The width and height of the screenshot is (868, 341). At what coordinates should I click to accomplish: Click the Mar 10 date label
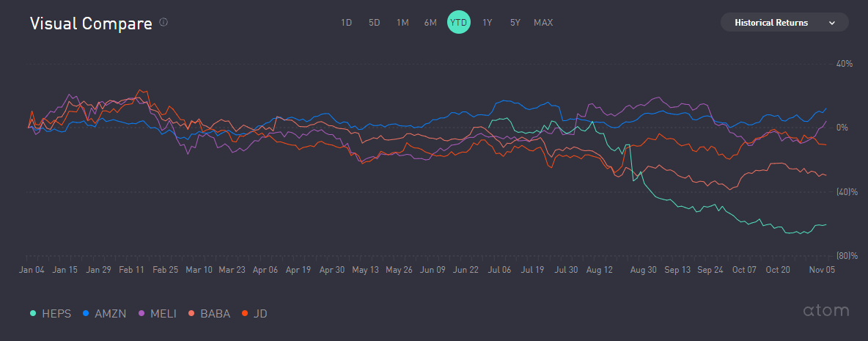point(199,270)
